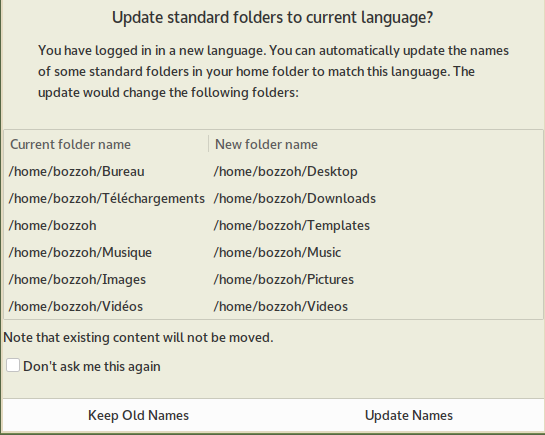Screen dimensions: 545x435
Task: Select the /home/bozzoh/Musique row
Action: pos(273,252)
